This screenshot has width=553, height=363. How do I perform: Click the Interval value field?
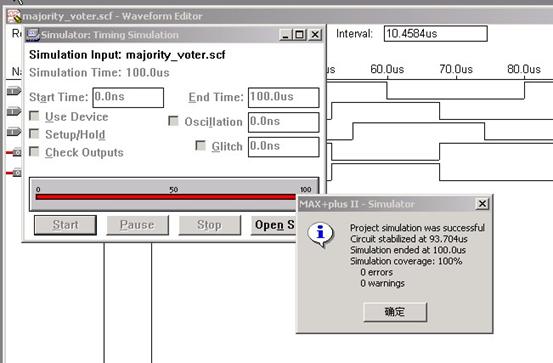tap(436, 34)
